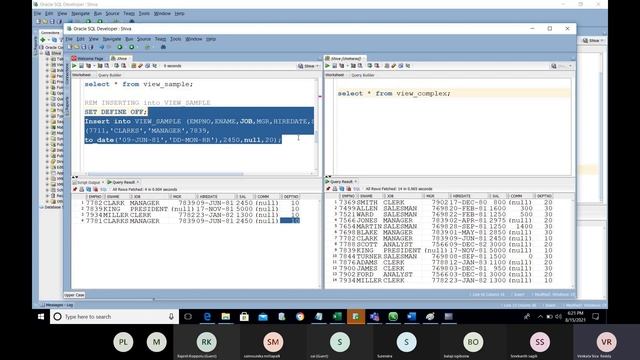Open SQL History in left worksheet toolbar

coord(155,66)
